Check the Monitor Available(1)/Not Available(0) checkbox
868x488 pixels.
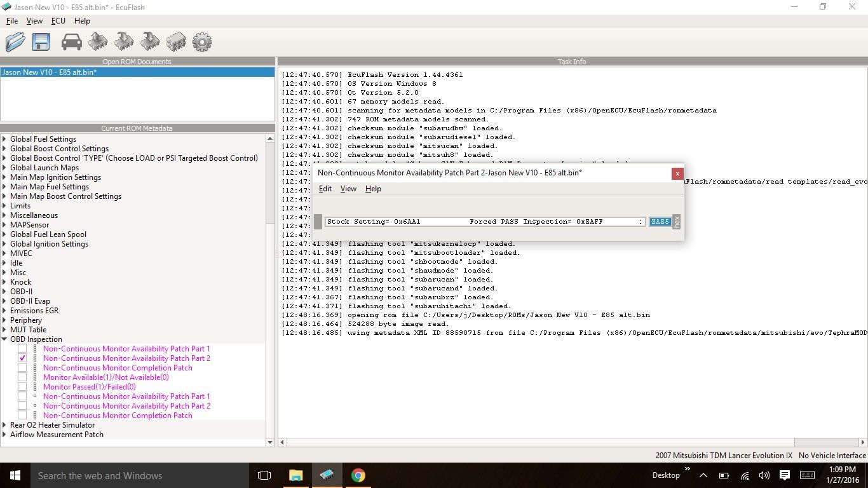point(22,377)
